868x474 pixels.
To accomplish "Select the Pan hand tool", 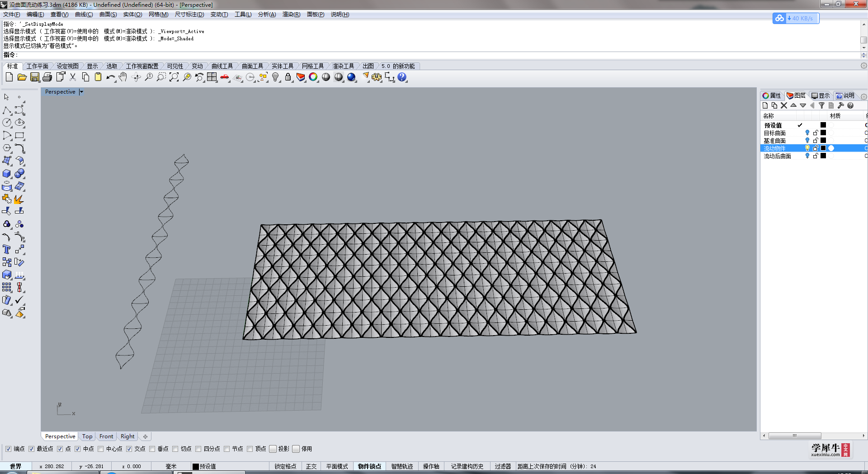I will pos(123,77).
